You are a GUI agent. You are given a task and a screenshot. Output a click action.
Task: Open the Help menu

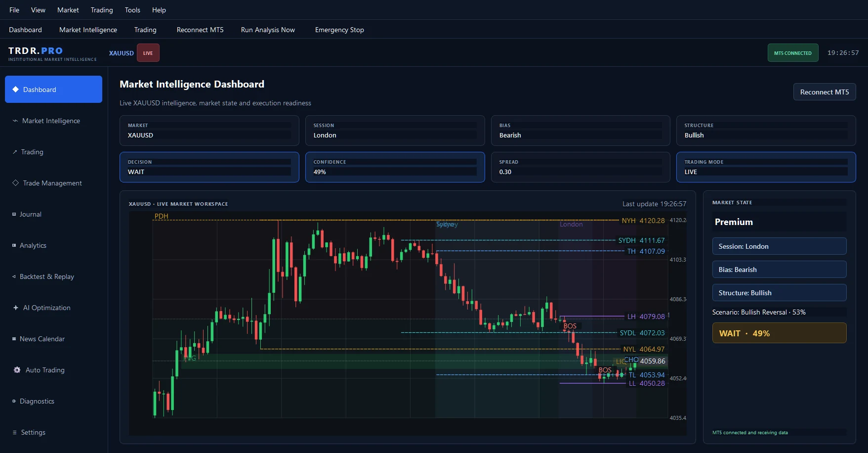159,10
